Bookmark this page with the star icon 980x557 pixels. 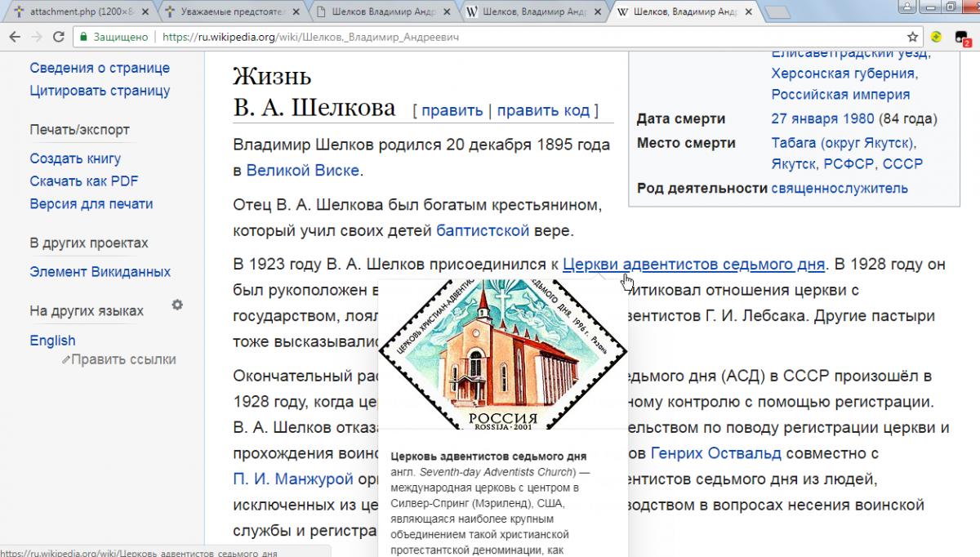point(913,37)
